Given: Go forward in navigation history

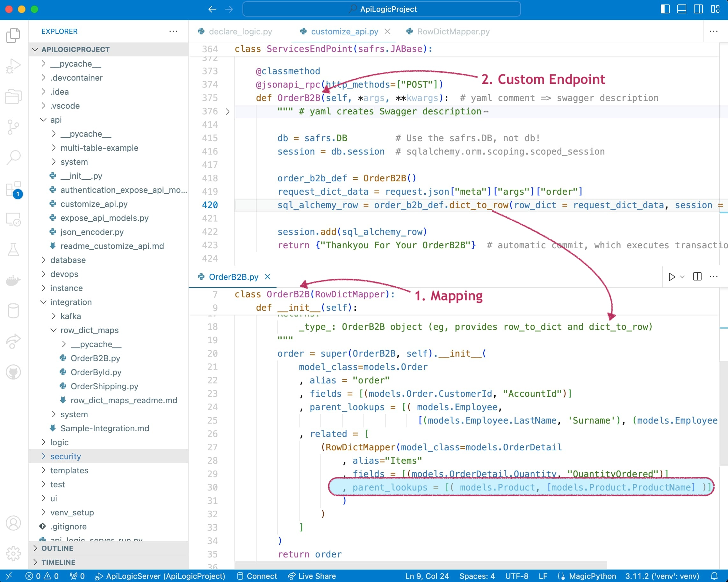Looking at the screenshot, I should pyautogui.click(x=229, y=9).
